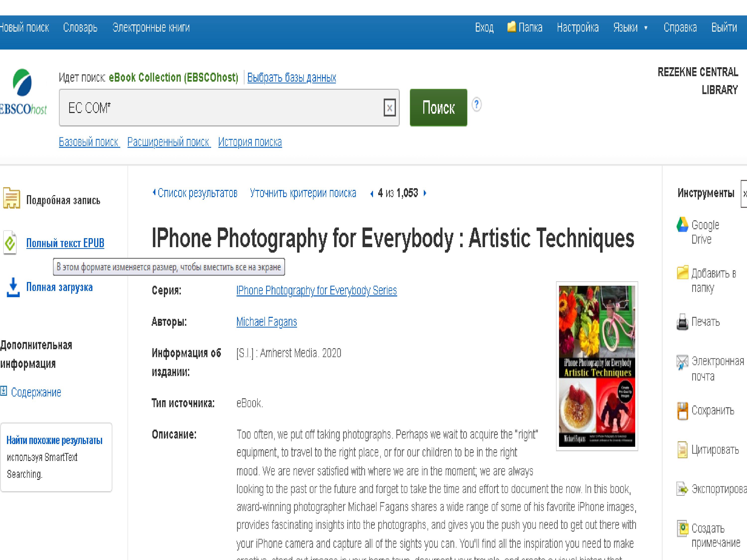The height and width of the screenshot is (560, 747).
Task: Go to previous result arrow
Action: point(372,193)
